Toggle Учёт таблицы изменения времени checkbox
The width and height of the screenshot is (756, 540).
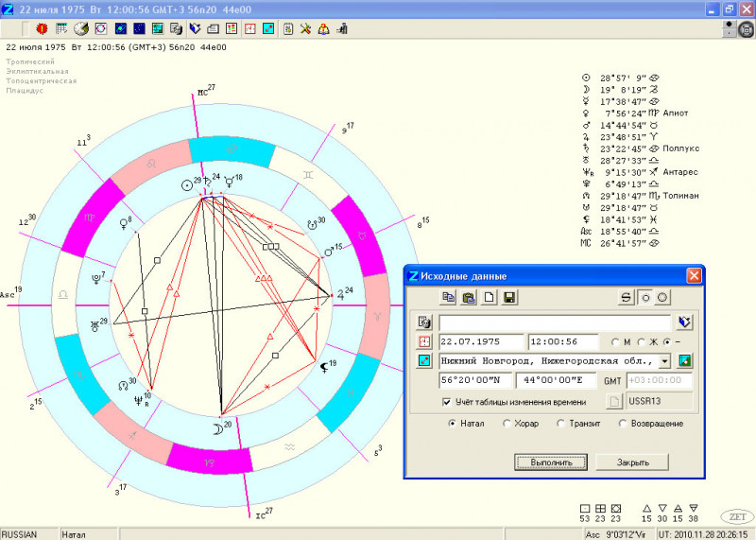447,402
